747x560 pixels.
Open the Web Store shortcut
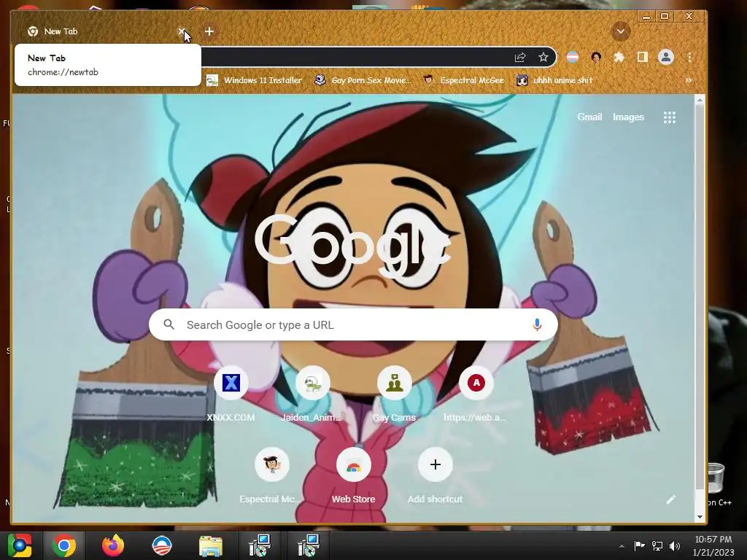pos(354,475)
